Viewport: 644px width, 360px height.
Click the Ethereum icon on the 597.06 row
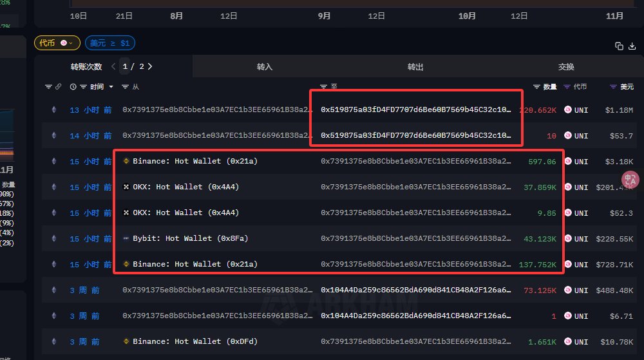(54, 161)
